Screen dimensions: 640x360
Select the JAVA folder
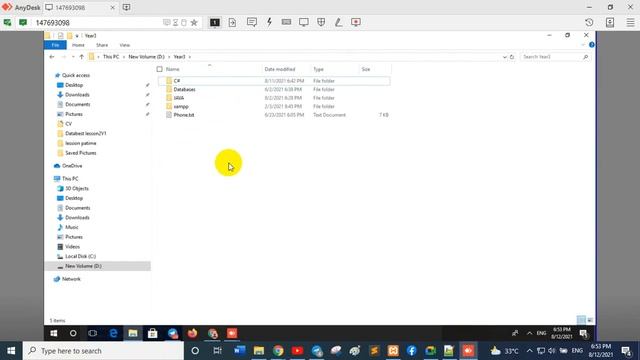coord(178,98)
